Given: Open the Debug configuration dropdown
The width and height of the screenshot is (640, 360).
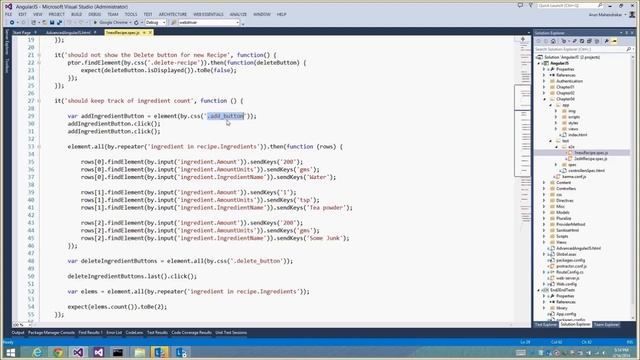Looking at the screenshot, I should (156, 22).
